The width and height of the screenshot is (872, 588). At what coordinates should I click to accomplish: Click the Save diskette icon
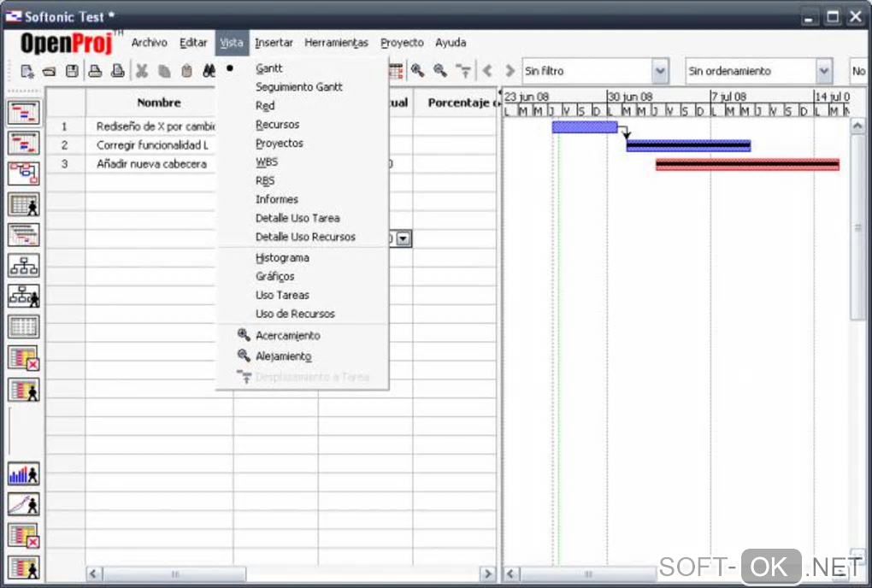point(72,71)
